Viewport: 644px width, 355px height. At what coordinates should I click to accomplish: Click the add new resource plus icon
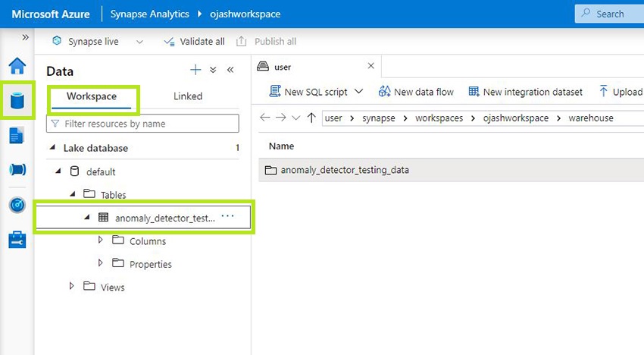(x=195, y=71)
